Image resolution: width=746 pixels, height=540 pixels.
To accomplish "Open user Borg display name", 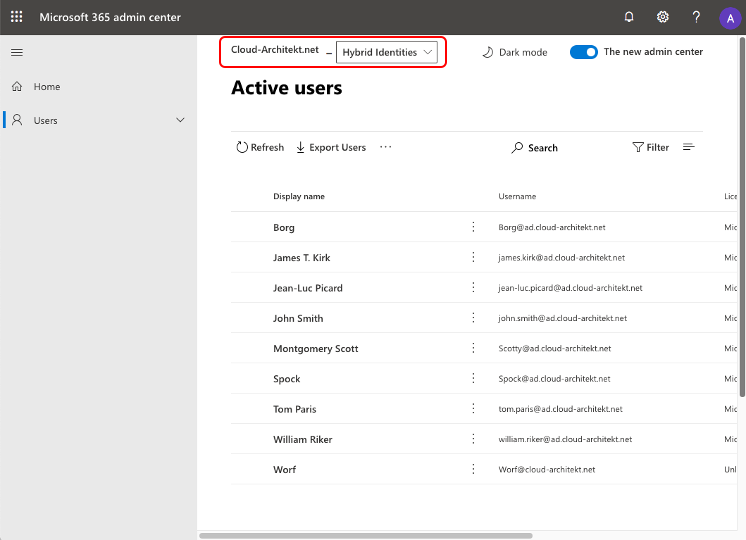I will click(x=284, y=227).
